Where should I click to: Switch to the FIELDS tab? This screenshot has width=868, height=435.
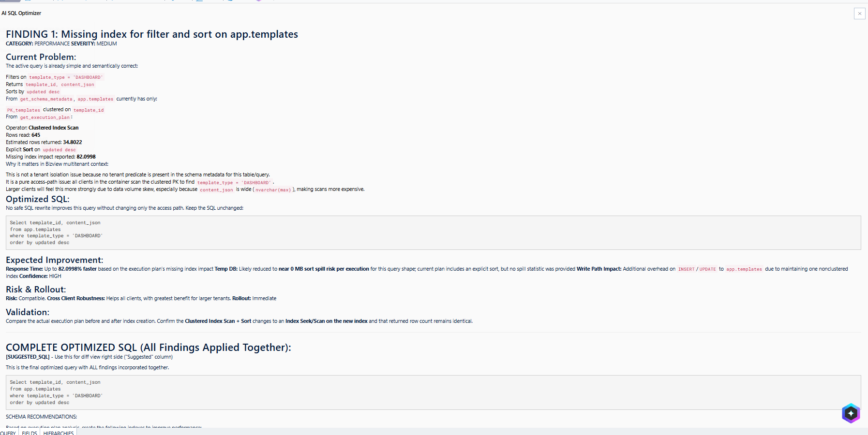(30, 433)
